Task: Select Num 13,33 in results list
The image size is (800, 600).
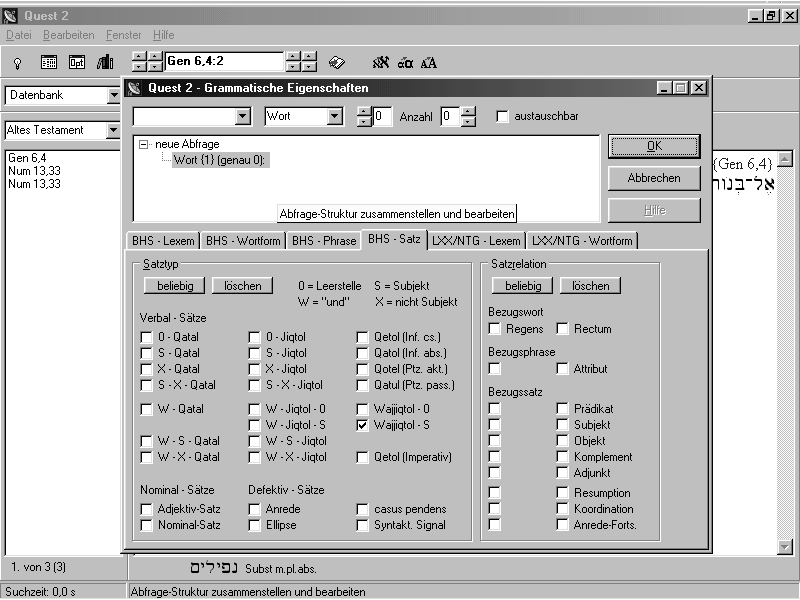Action: 34,171
